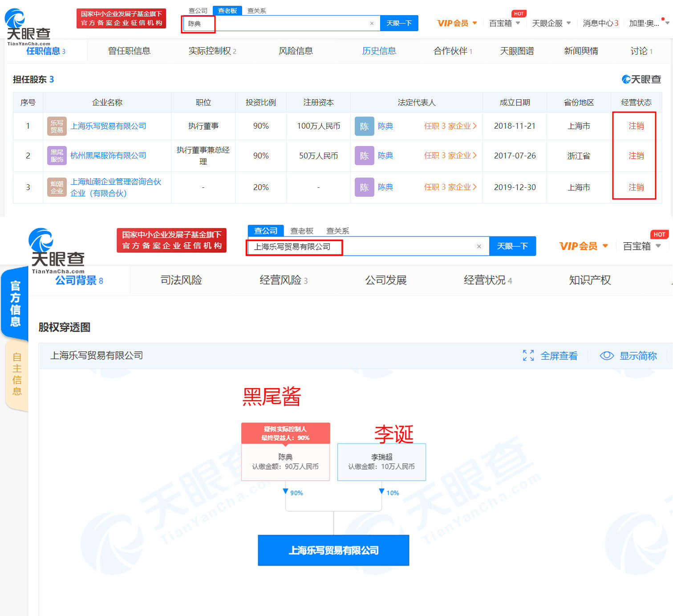Open 消息中心 notifications
Image resolution: width=673 pixels, height=616 pixels.
[x=600, y=23]
